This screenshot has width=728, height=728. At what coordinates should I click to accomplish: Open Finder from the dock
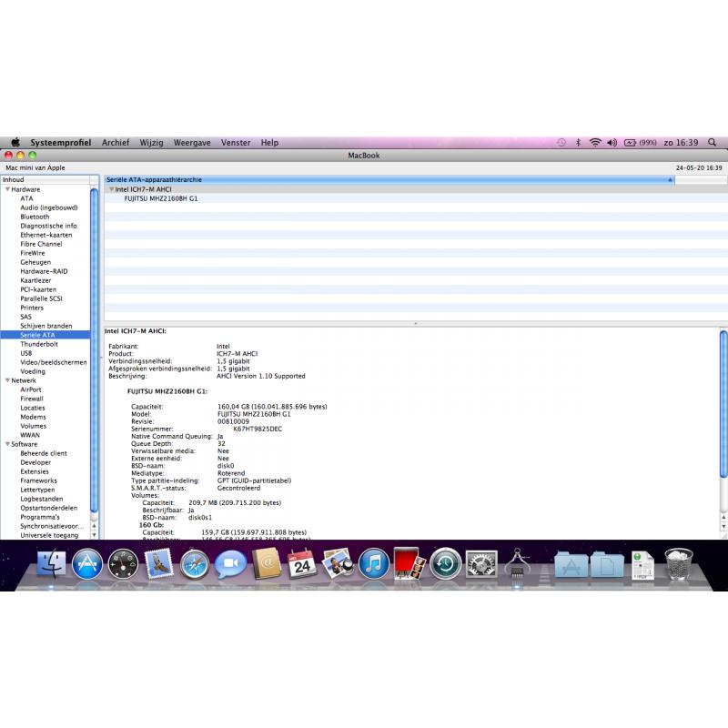point(51,563)
